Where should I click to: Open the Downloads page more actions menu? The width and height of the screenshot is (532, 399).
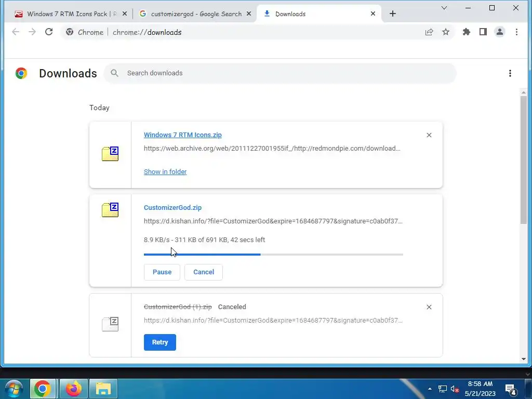click(510, 73)
